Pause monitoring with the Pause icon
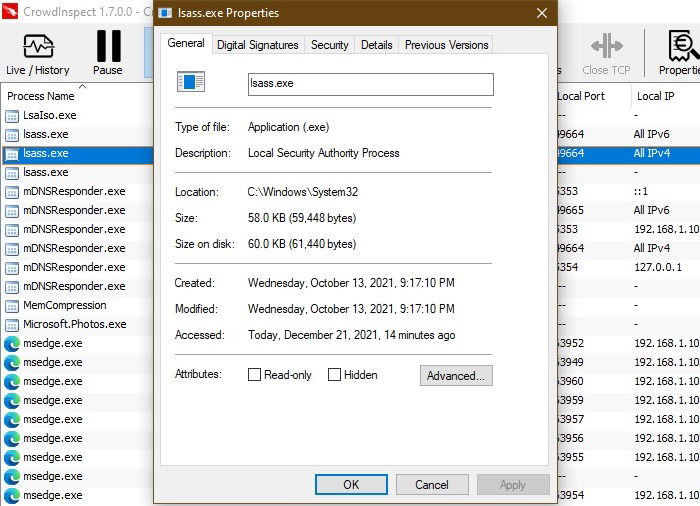 [108, 46]
